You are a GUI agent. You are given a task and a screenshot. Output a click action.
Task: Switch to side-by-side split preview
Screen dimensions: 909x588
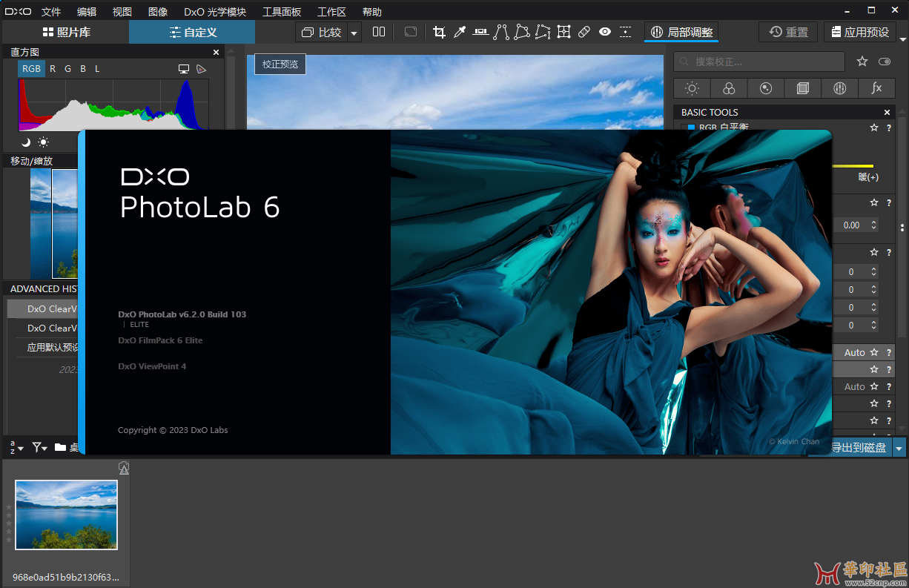(379, 32)
